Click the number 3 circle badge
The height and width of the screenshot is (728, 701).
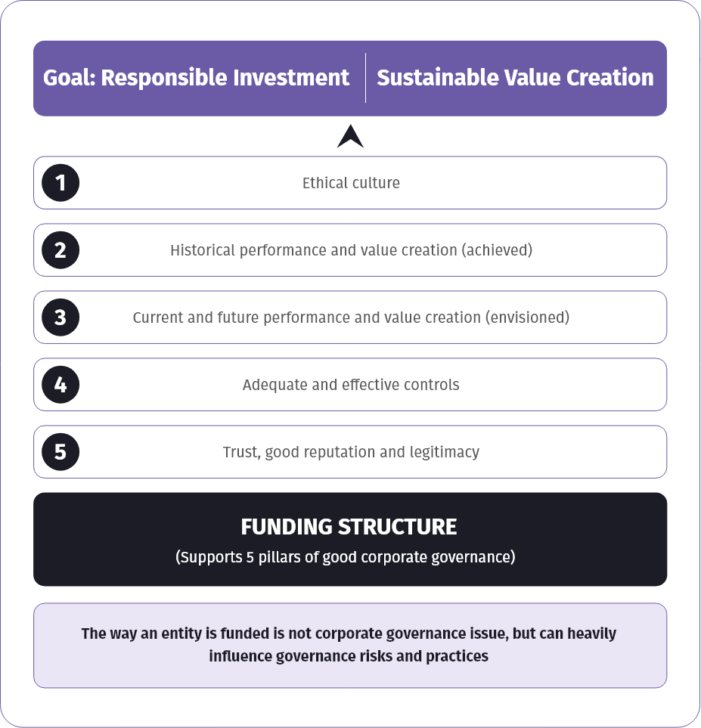(x=60, y=318)
